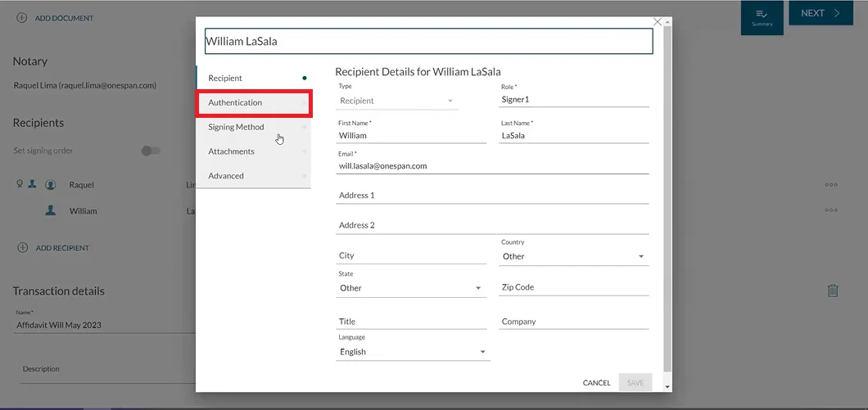Expand the Type dropdown
The height and width of the screenshot is (410, 868).
pos(397,101)
